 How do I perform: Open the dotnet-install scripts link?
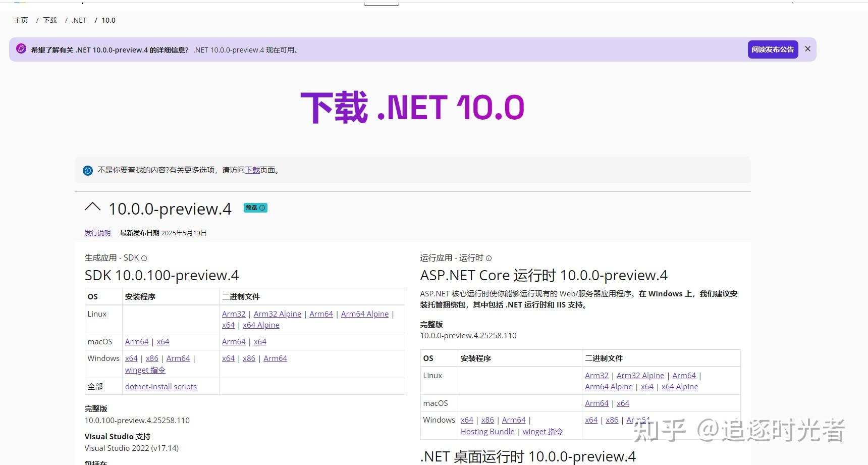(x=160, y=386)
